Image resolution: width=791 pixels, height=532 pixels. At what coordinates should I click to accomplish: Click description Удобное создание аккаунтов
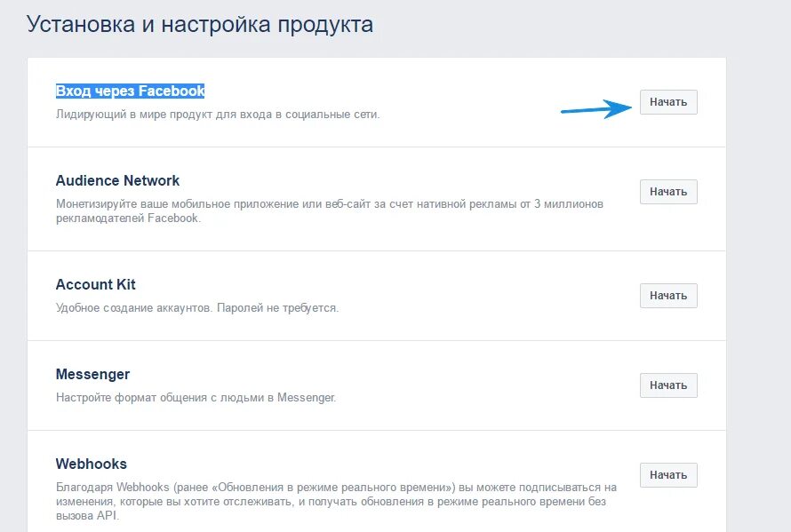[x=197, y=308]
